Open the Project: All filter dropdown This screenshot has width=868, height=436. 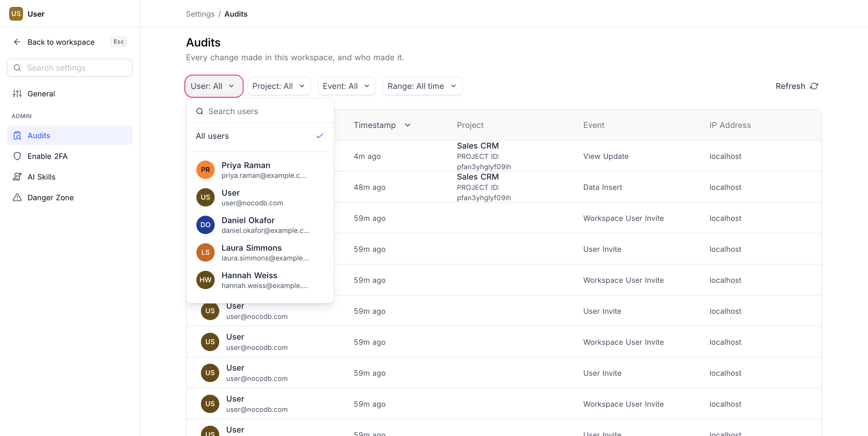[279, 86]
